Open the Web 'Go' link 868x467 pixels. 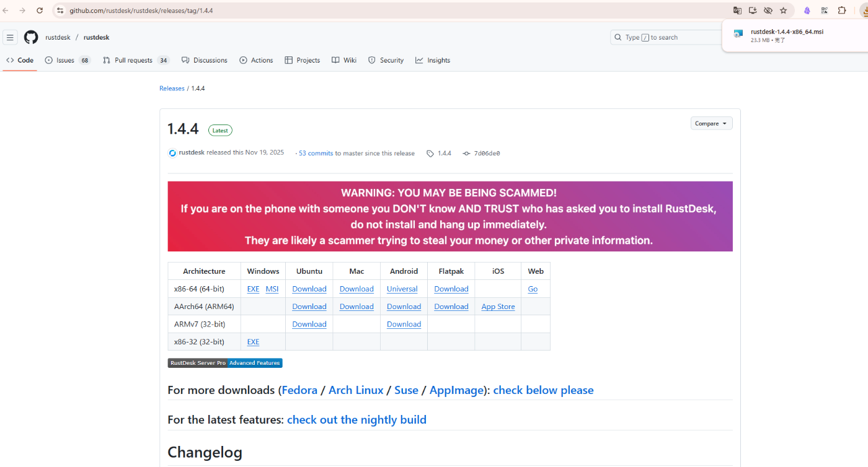click(x=533, y=289)
